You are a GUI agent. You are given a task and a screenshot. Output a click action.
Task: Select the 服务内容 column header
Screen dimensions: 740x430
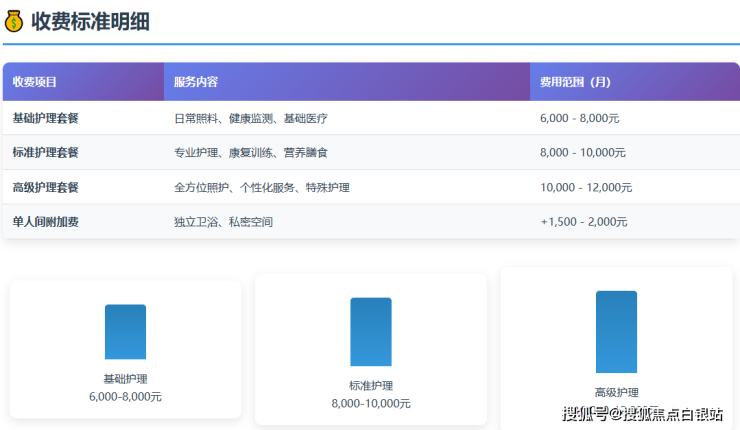(x=196, y=82)
